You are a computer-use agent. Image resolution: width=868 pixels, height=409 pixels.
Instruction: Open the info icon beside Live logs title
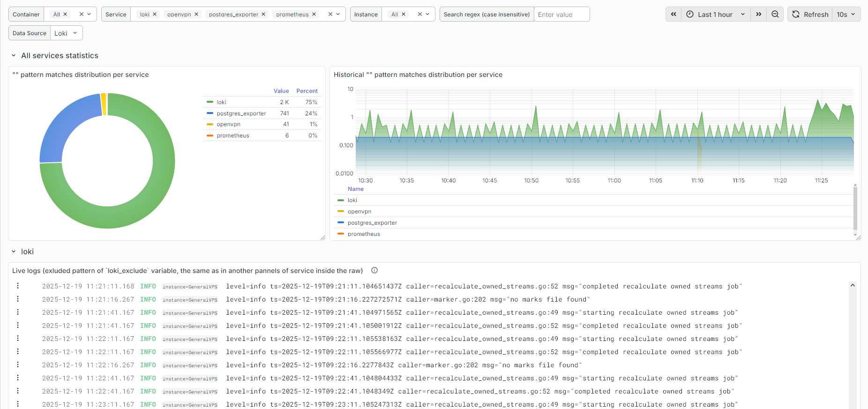[x=374, y=270]
